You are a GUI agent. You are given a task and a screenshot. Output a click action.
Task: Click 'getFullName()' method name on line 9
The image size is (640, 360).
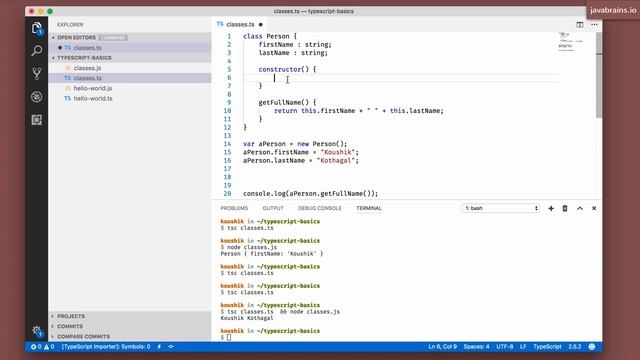pos(284,102)
